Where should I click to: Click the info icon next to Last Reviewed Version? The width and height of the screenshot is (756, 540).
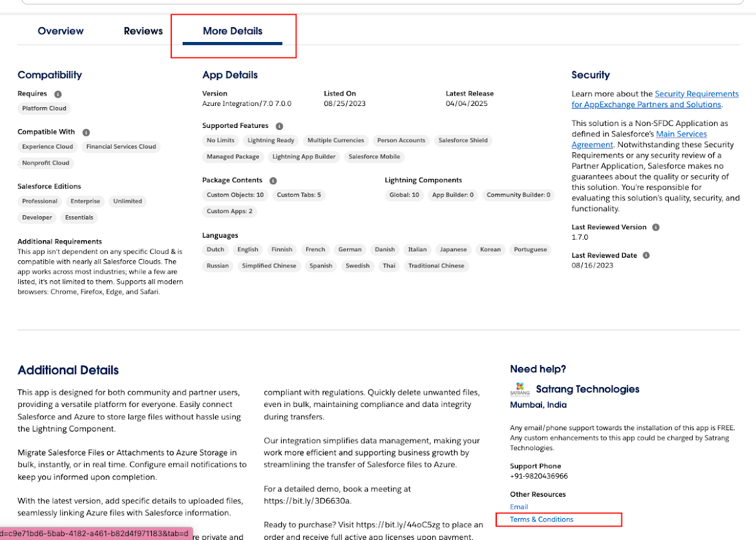tap(656, 227)
